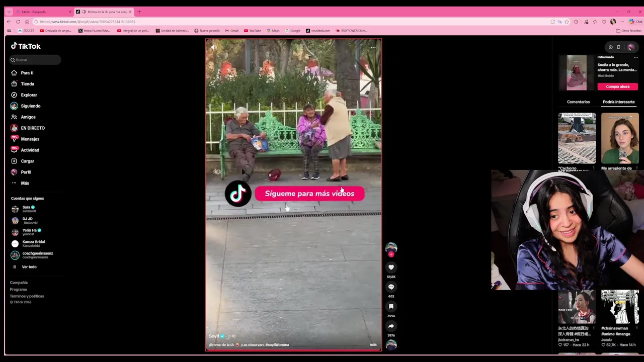Click the TikTok logo in the sidebar
Image resolution: width=644 pixels, height=362 pixels.
(x=26, y=46)
